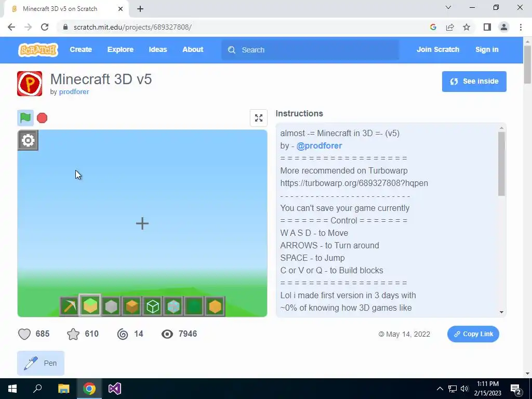Open the Chrome profile icon

tap(504, 27)
